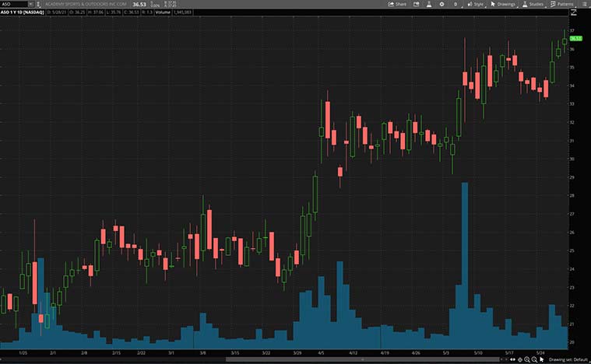Open the D timeframe selector

click(456, 4)
